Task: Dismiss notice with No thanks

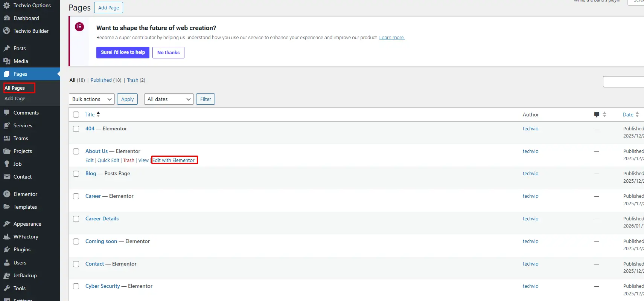Action: (168, 52)
